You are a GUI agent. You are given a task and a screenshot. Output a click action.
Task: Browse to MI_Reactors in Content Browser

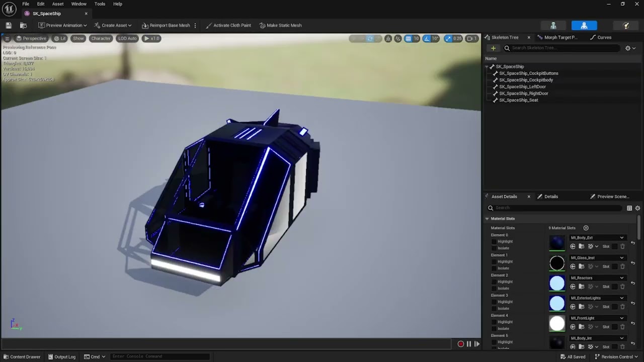click(x=581, y=287)
